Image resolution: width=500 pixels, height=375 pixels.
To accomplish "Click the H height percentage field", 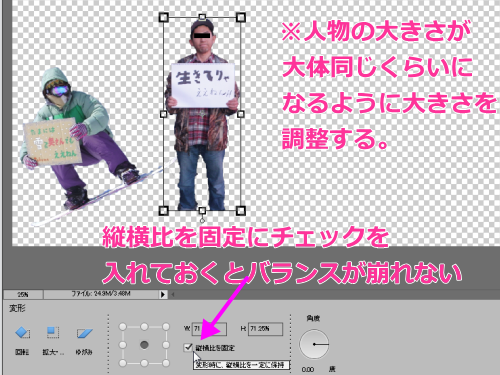I will tap(265, 329).
